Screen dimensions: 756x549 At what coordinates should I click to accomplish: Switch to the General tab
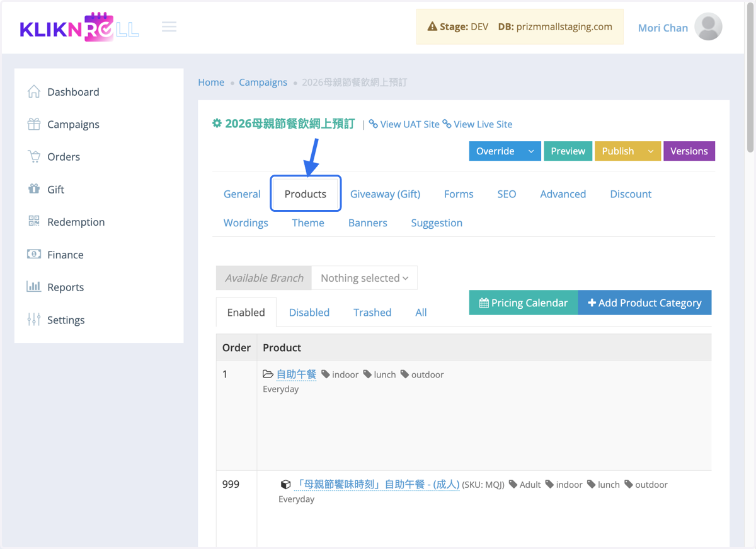pyautogui.click(x=242, y=194)
